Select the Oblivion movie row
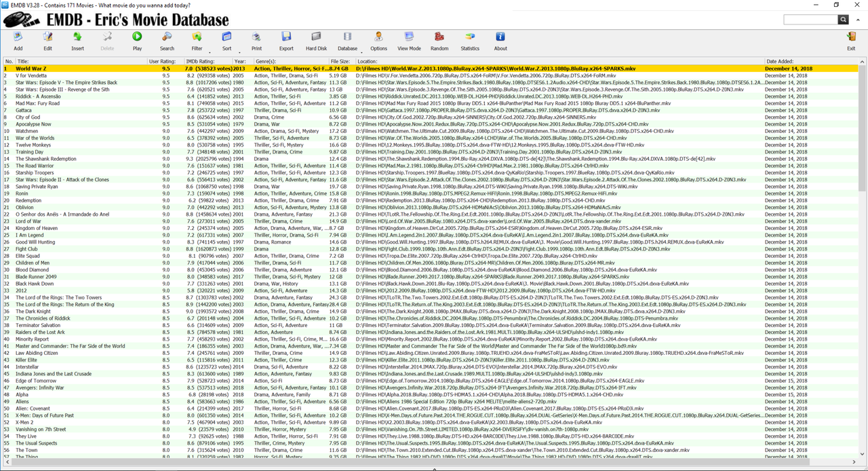Viewport: 868px width, 471px height. click(x=430, y=207)
